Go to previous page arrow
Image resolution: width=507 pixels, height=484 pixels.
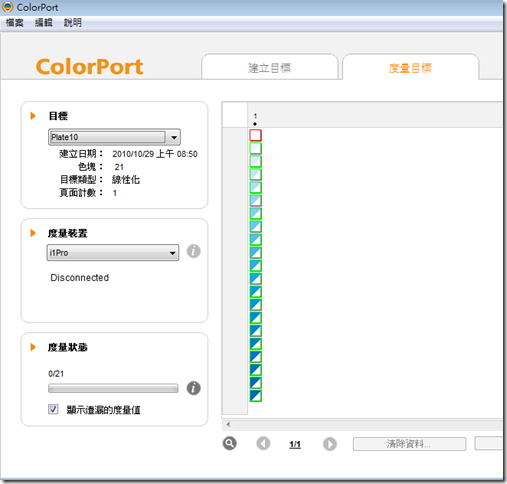263,444
